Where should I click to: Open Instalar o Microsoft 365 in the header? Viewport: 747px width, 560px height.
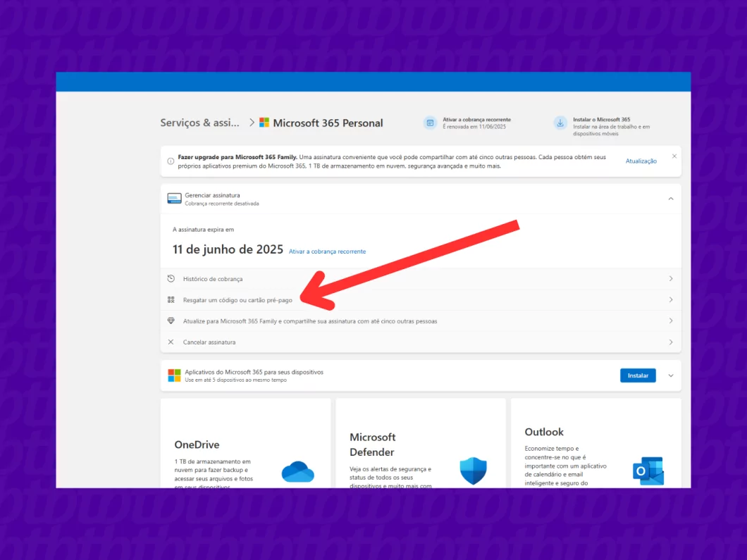tap(603, 126)
